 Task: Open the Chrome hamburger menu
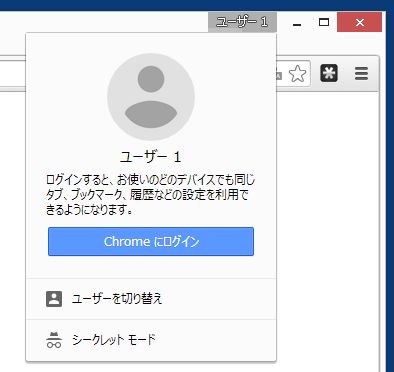click(361, 73)
